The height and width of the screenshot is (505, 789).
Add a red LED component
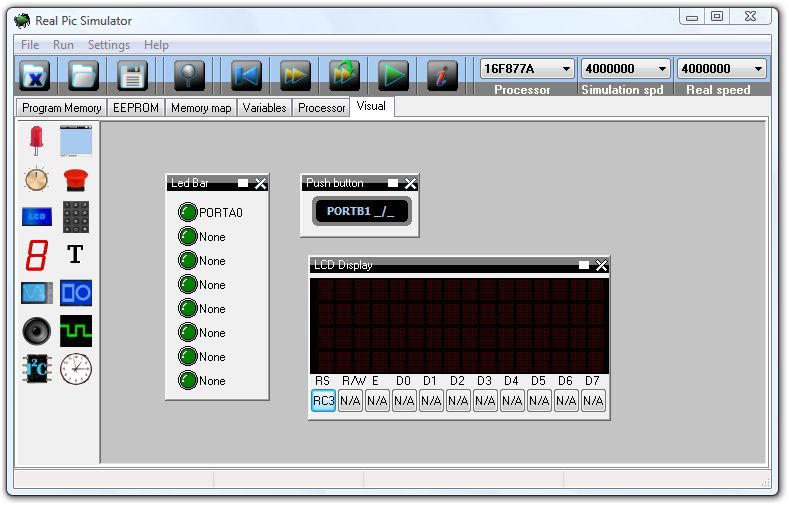(x=36, y=141)
